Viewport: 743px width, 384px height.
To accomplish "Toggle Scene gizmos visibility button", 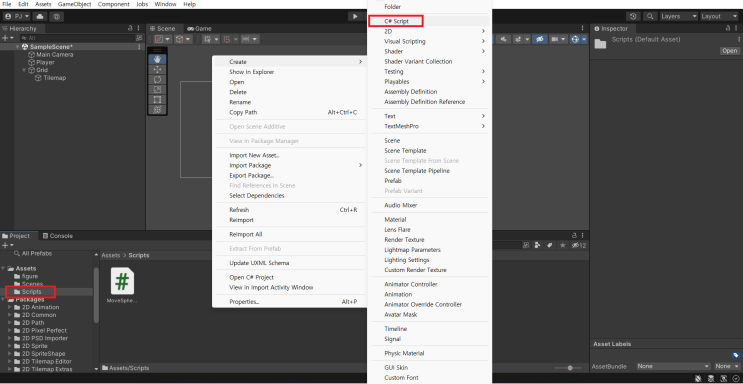I will coord(576,39).
